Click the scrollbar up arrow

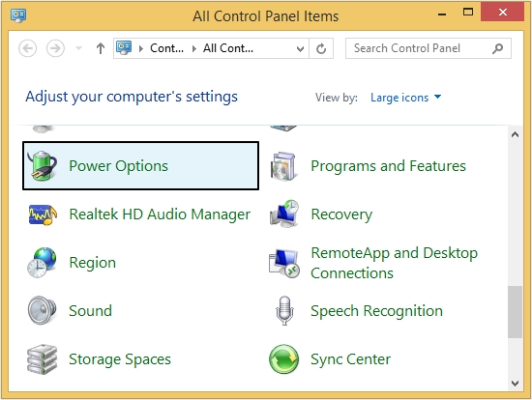pos(515,134)
